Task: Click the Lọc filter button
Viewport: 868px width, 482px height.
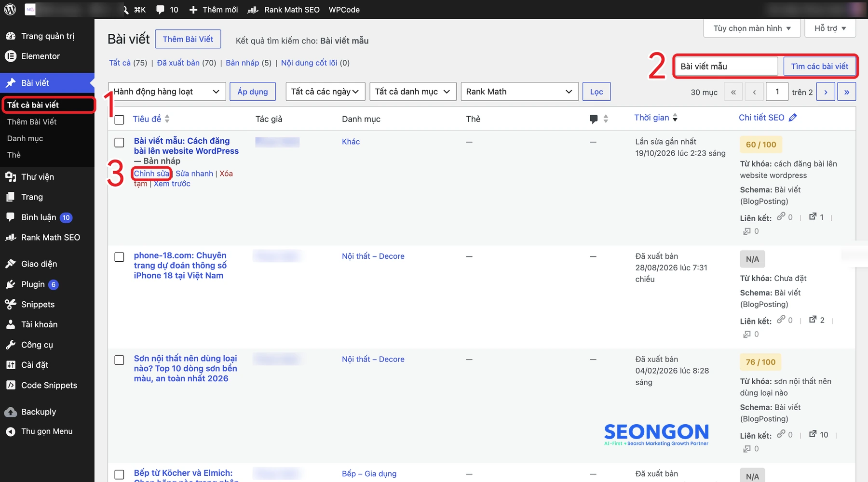Action: click(597, 92)
